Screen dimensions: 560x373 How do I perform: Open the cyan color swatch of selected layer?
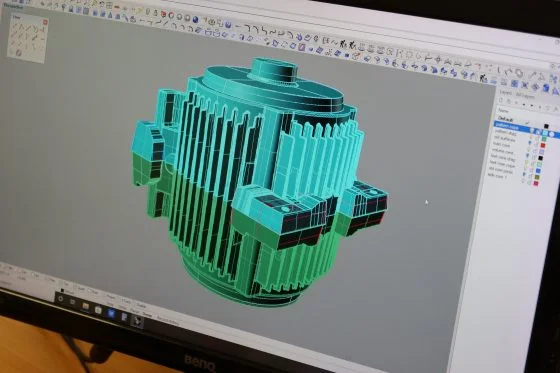[x=545, y=133]
